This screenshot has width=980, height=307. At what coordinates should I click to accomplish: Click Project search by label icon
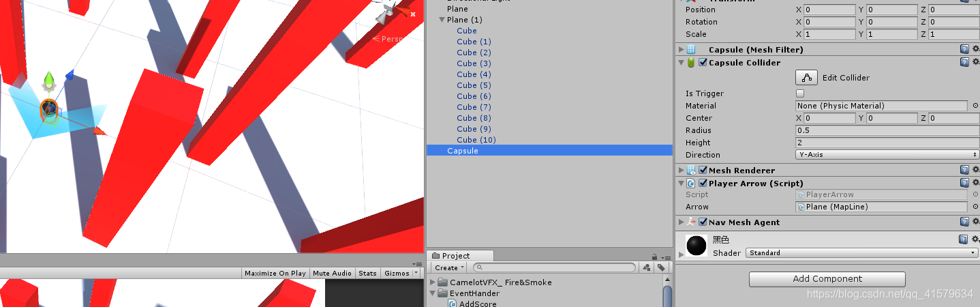point(661,267)
